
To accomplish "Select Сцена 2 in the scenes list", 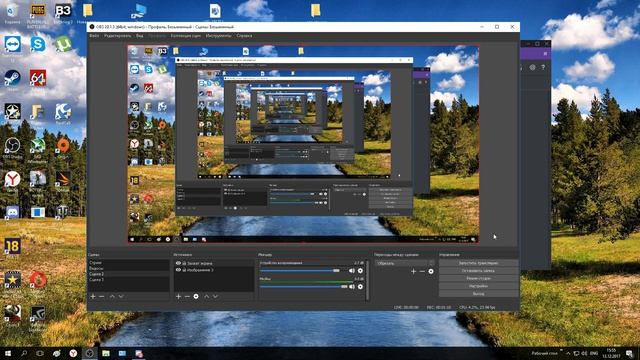I will click(129, 274).
